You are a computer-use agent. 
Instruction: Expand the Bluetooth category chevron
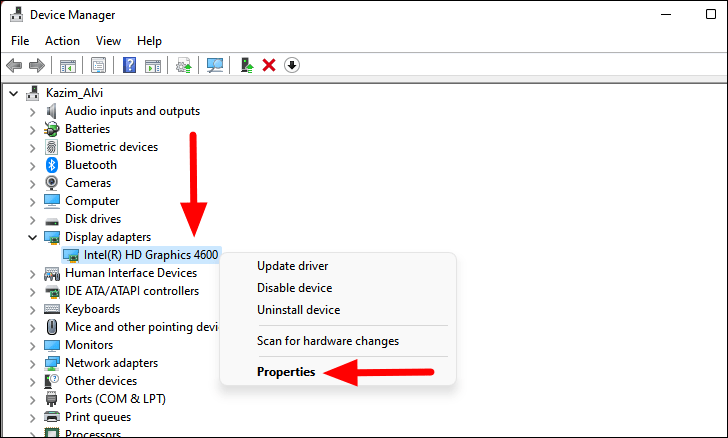click(x=32, y=166)
